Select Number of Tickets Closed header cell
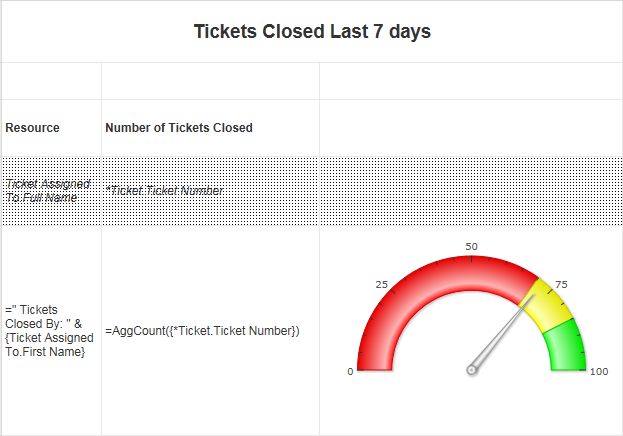 211,128
